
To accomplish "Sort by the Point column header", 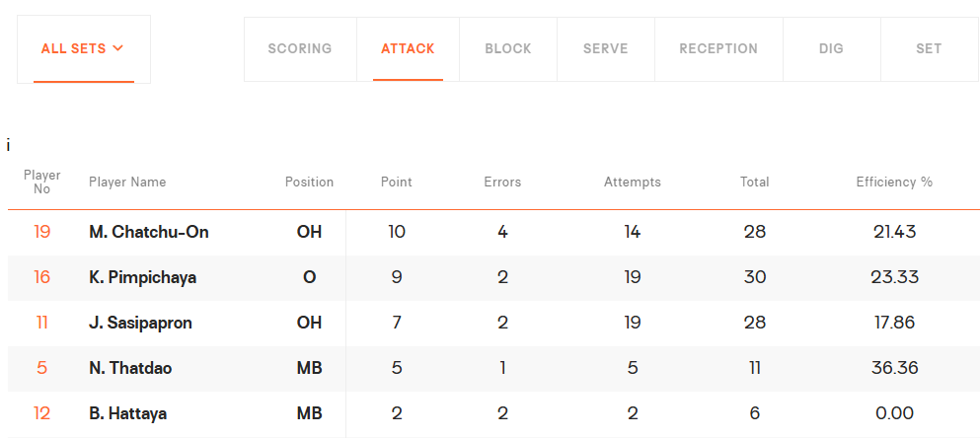I will pos(397,182).
